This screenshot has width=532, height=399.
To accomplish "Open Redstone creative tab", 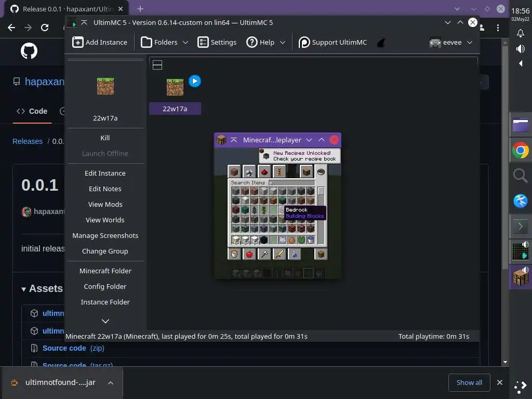I will click(264, 171).
